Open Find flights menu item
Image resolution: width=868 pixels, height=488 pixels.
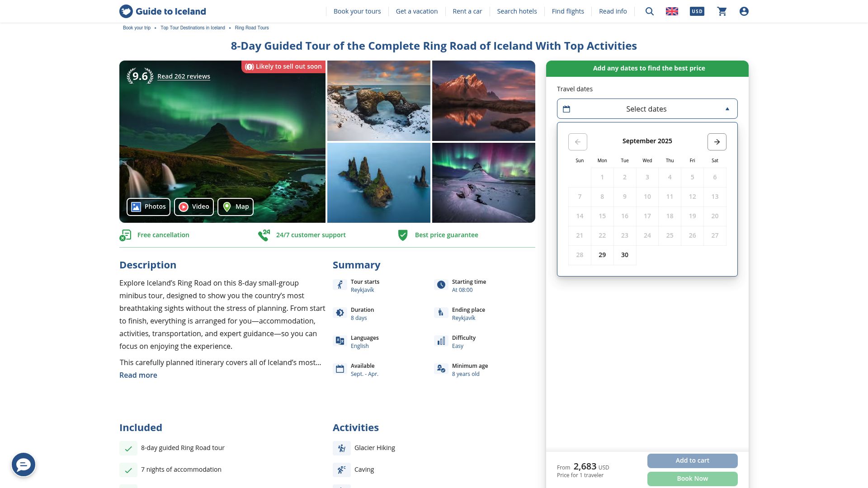tap(568, 11)
